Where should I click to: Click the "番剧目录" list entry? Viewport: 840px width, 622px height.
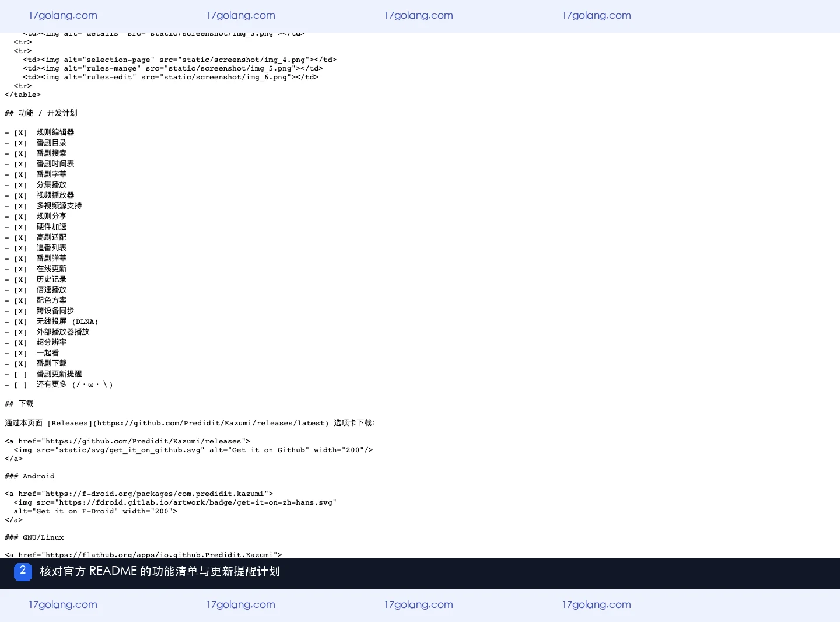click(36, 143)
